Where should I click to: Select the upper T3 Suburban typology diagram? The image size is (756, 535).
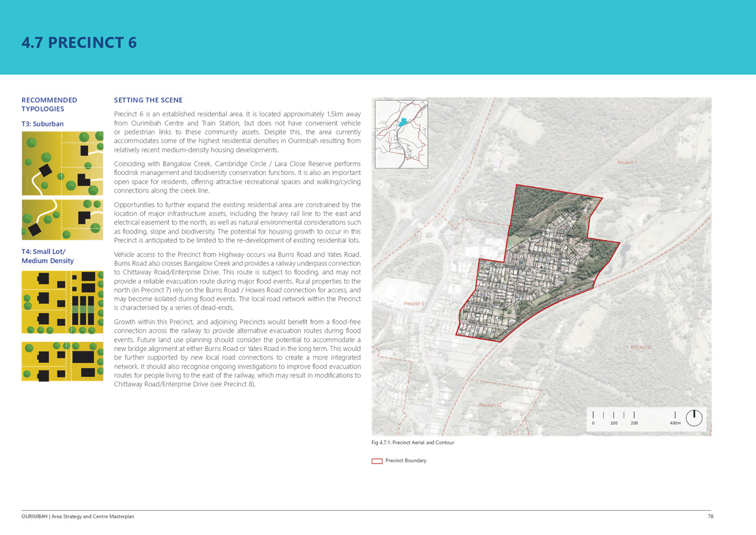point(62,163)
